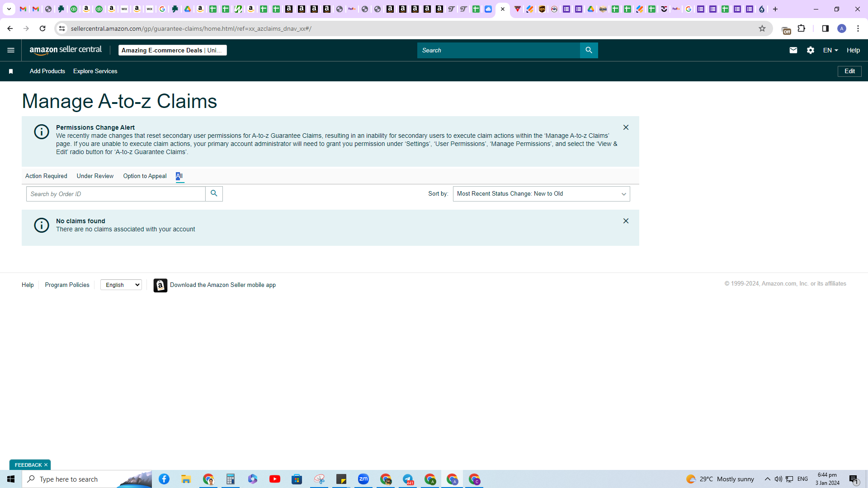Click the browser address bar URL
Screen dimensions: 868x488
tap(191, 28)
